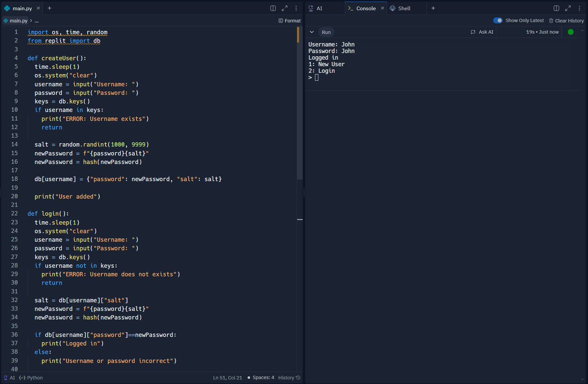The height and width of the screenshot is (384, 588).
Task: Click the 'ERROR: Username exists' print line
Action: pyautogui.click(x=95, y=119)
